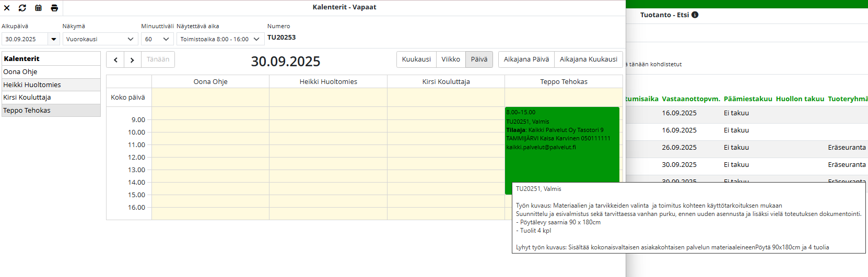Open the Aikajana Päivä view
868x277 pixels.
[526, 59]
